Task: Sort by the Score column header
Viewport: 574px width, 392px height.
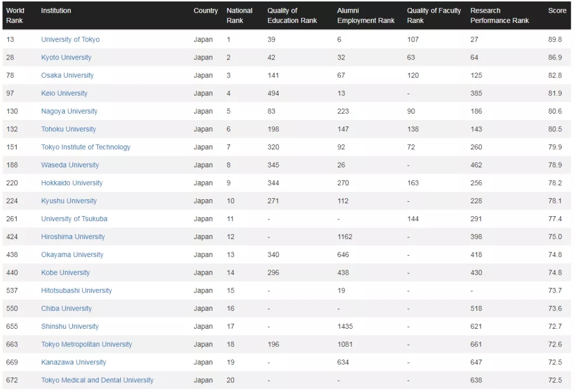Action: coord(557,11)
